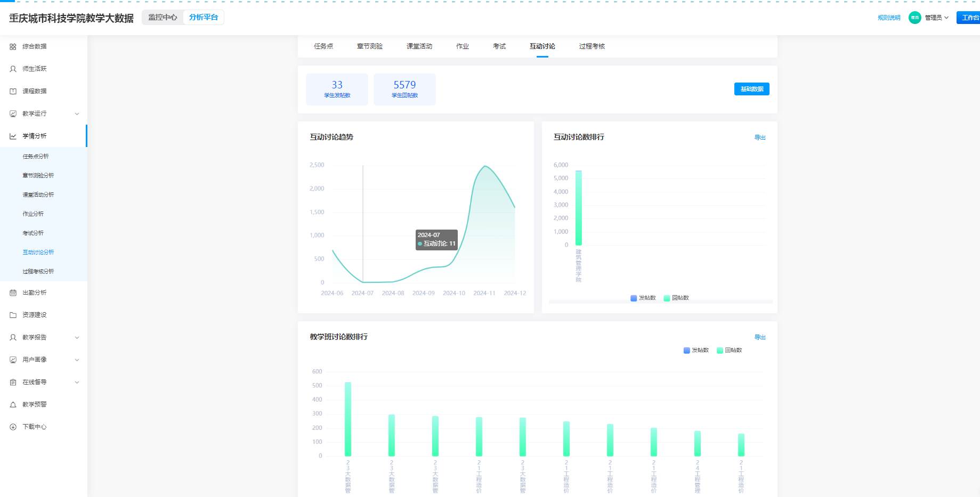Switch to the 监控中心 tab
The image size is (980, 497).
[163, 18]
